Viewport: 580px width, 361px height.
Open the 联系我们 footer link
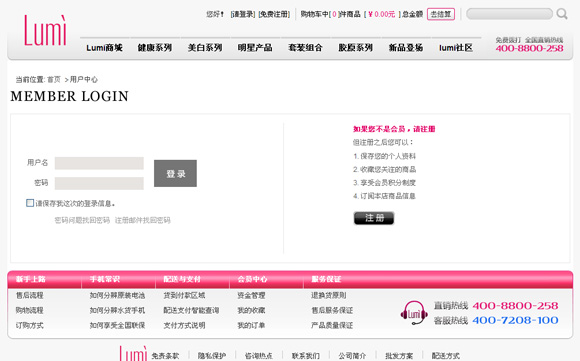coord(306,356)
